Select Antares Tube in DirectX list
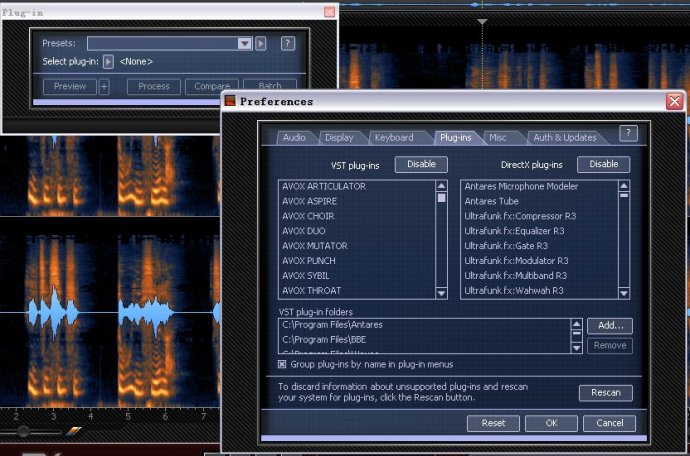This screenshot has height=456, width=690. (x=540, y=201)
